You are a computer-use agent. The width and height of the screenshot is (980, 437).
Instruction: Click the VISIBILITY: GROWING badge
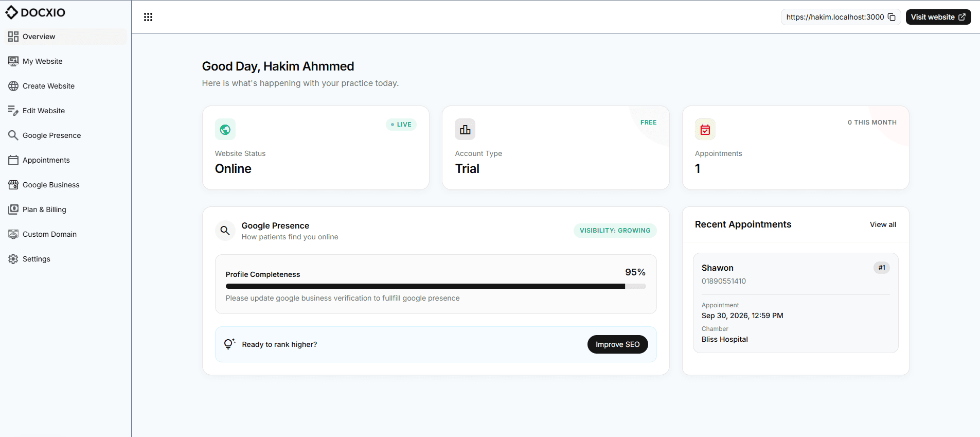615,231
